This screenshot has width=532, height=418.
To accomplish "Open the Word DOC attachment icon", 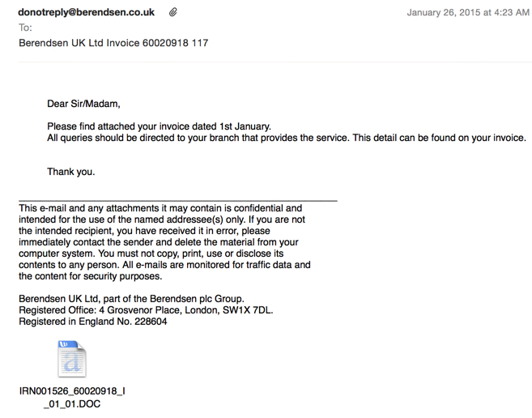I will coord(72,359).
